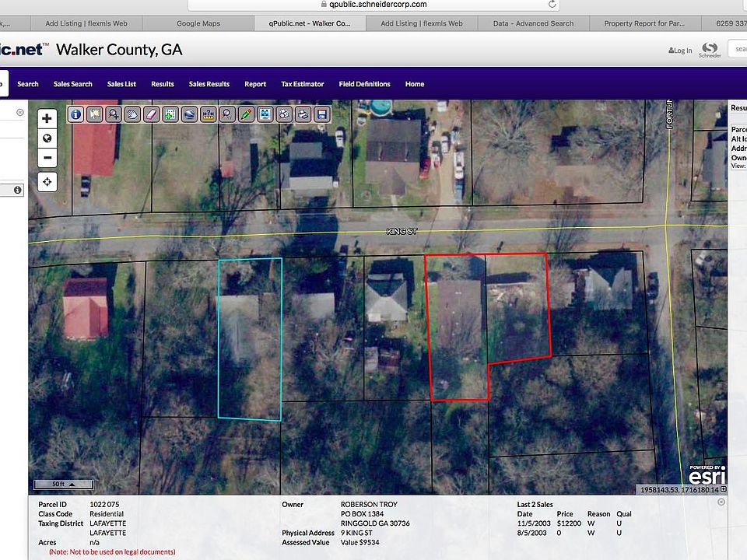
Task: Click Parcel ID value 1022 075
Action: pos(104,504)
